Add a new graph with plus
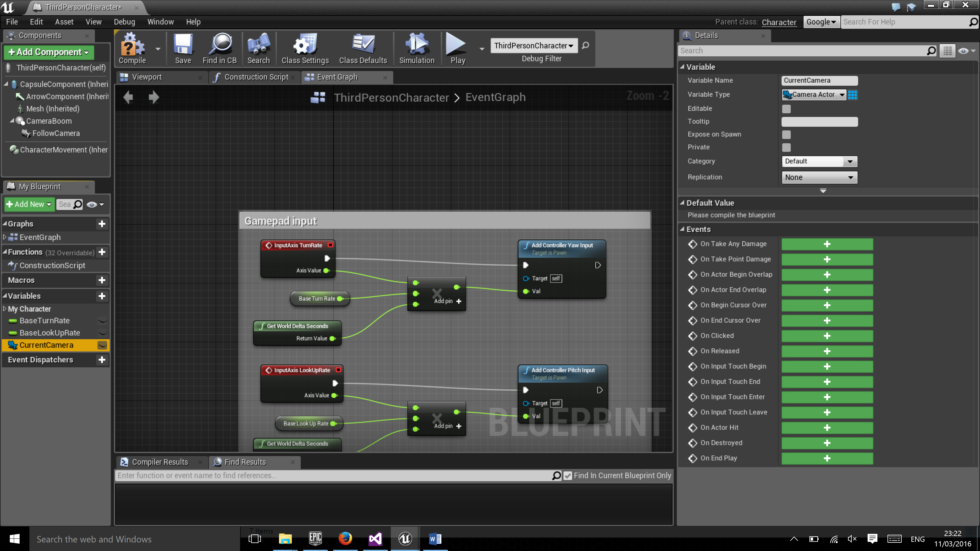This screenshot has height=551, width=980. click(102, 224)
